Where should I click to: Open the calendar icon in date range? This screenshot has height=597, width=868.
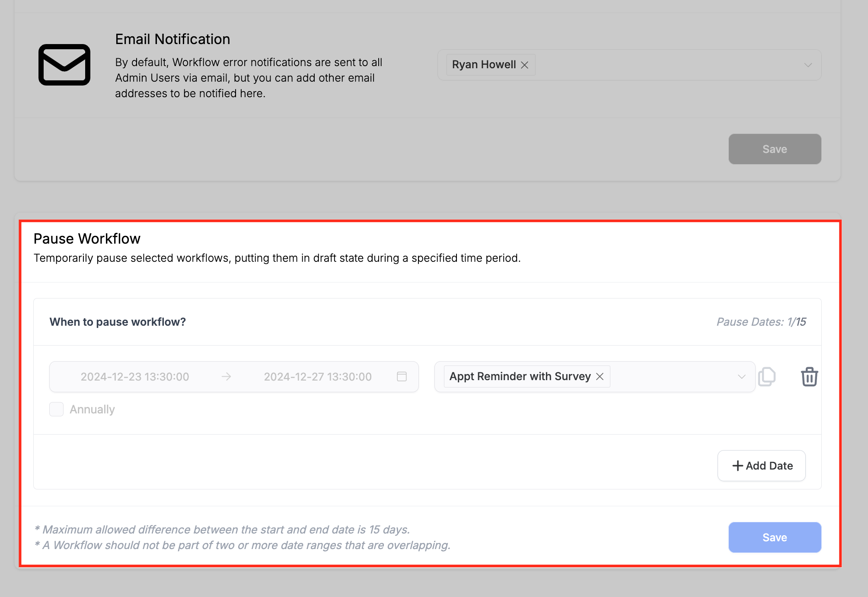(402, 377)
